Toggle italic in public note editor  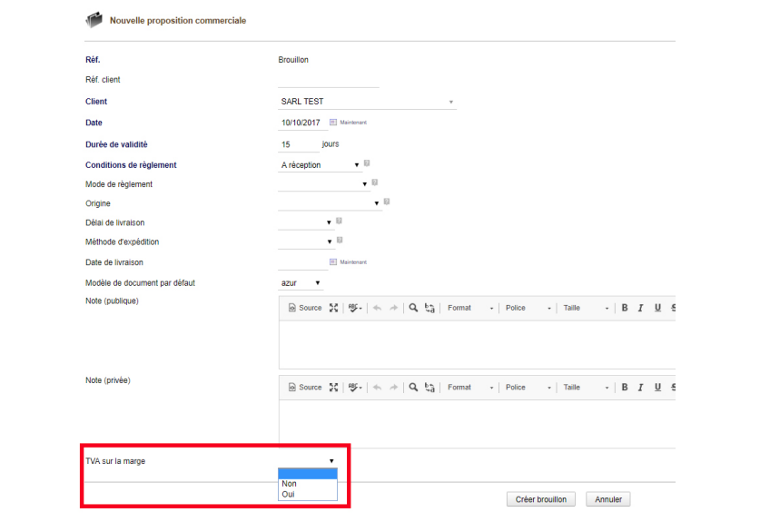point(640,308)
